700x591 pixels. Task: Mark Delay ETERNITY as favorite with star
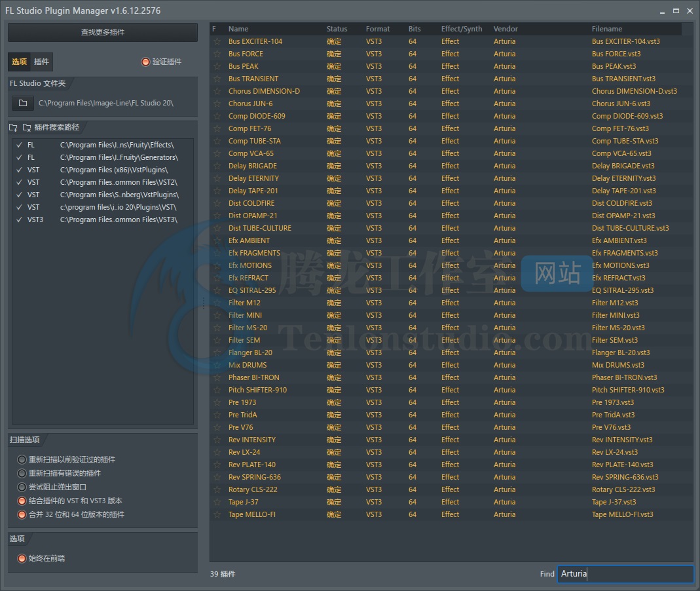point(217,178)
